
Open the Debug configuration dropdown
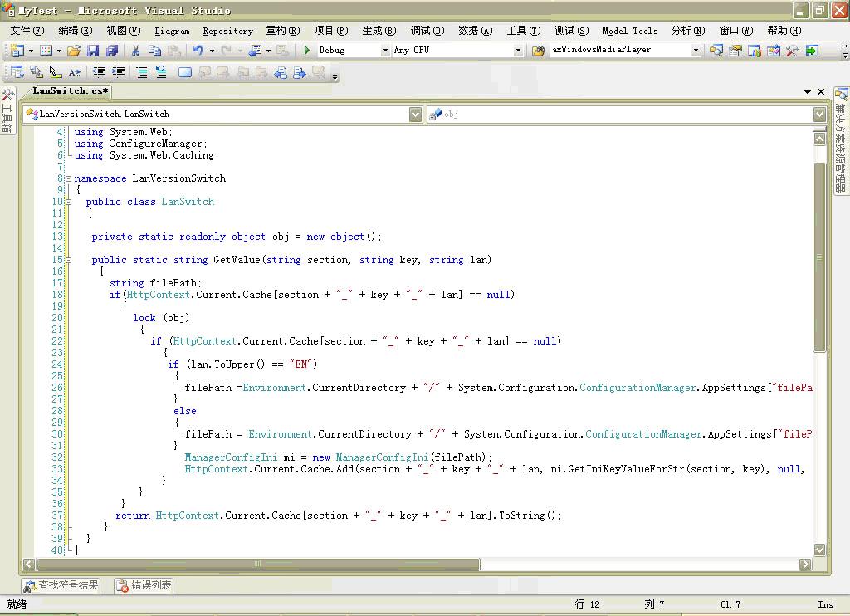coord(384,51)
